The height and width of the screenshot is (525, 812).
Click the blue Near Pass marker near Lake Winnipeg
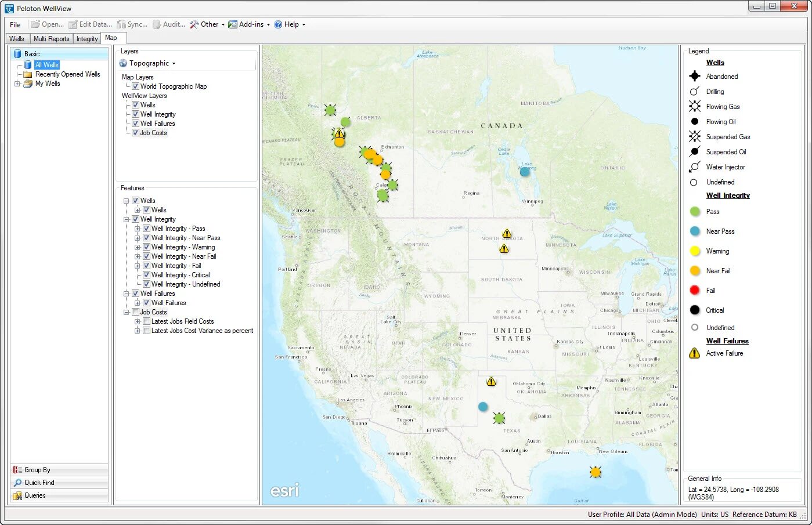point(525,172)
